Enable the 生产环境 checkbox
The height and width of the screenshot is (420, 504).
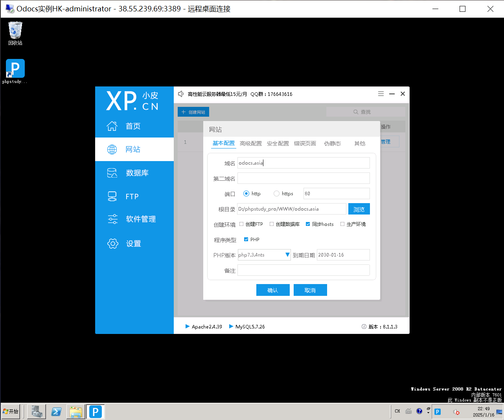pyautogui.click(x=342, y=224)
